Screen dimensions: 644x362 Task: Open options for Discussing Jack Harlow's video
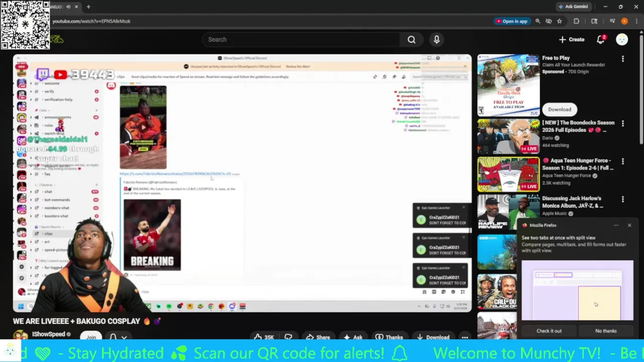click(x=623, y=200)
